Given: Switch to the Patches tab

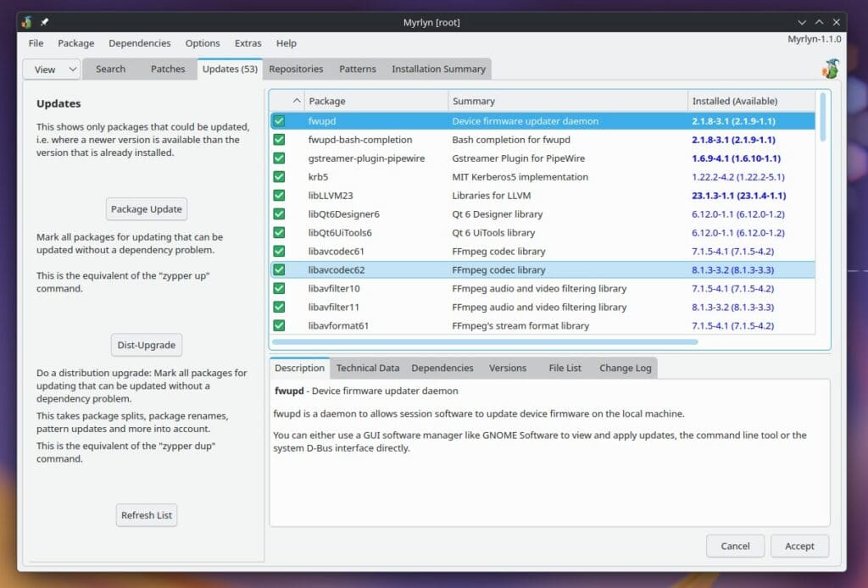Looking at the screenshot, I should click(x=168, y=69).
